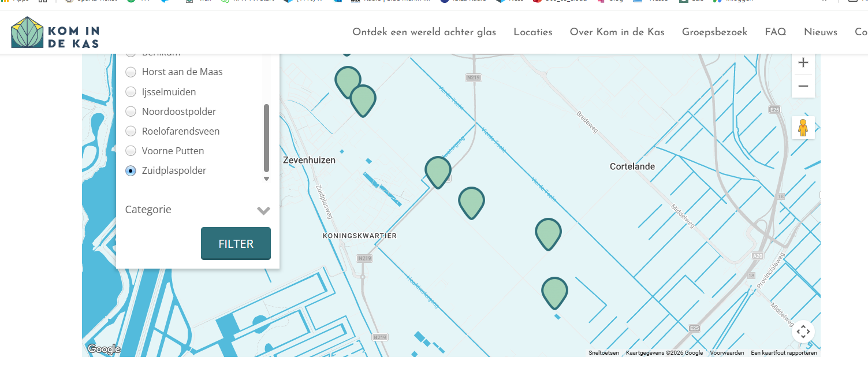Click the southernmost green map marker
868x383 pixels.
click(x=554, y=292)
